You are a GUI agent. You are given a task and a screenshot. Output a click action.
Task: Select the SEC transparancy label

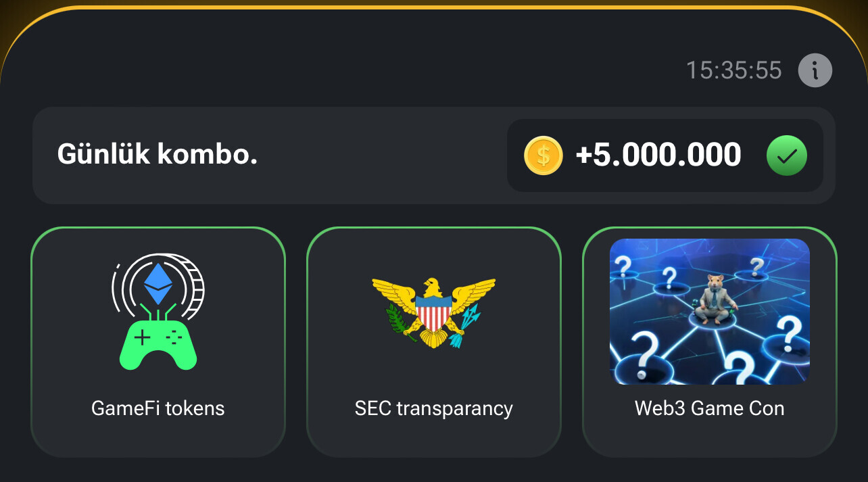pyautogui.click(x=433, y=408)
